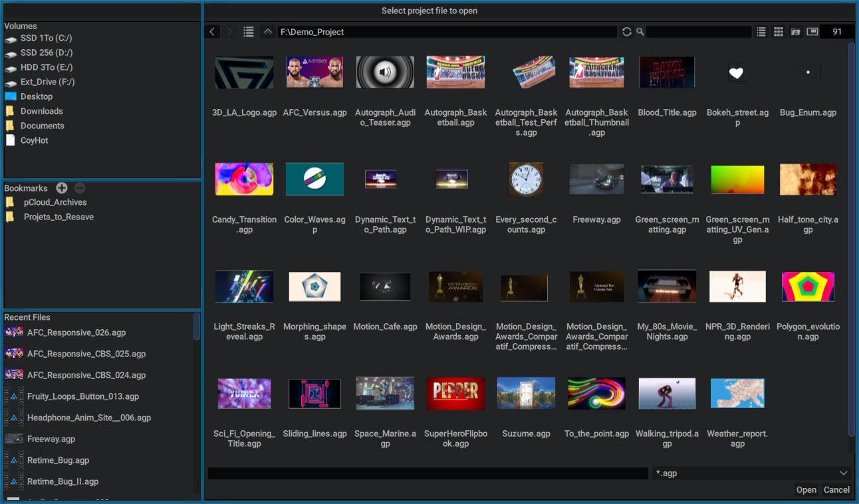Click the file grid vertical scrollbar
The height and width of the screenshot is (504, 859).
coord(852,239)
